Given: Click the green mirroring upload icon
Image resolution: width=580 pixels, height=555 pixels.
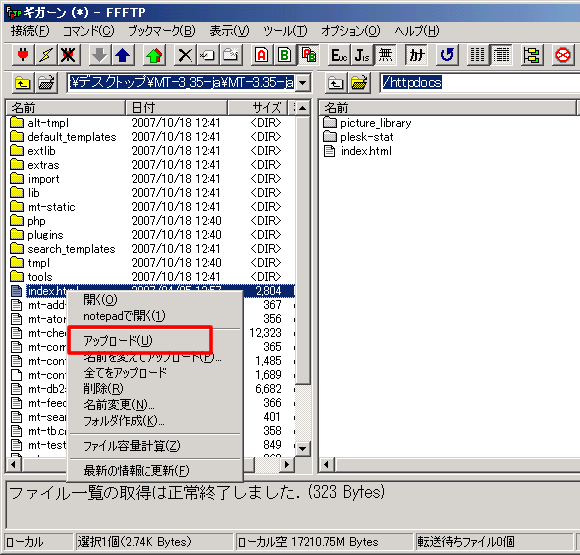Looking at the screenshot, I should tap(154, 55).
